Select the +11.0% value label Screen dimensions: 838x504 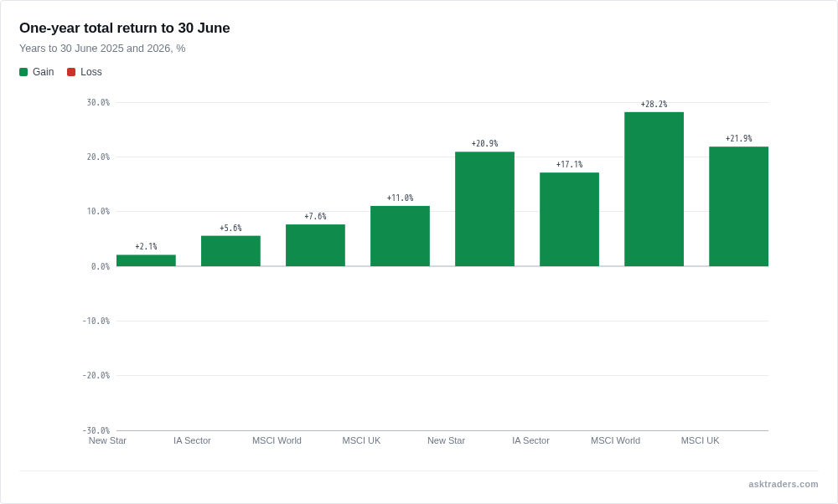tap(400, 198)
